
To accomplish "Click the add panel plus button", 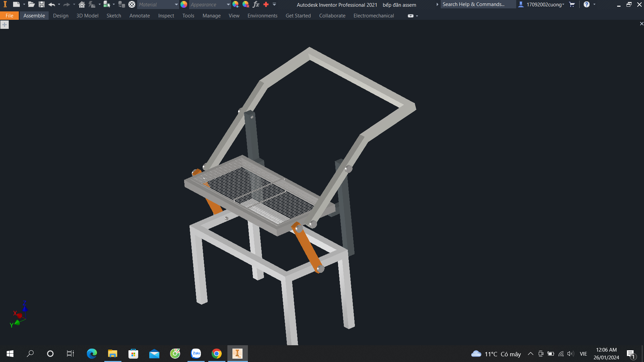I will click(4, 25).
